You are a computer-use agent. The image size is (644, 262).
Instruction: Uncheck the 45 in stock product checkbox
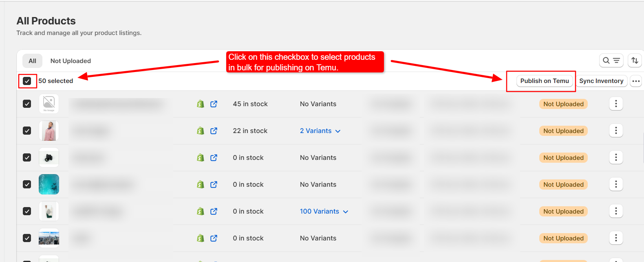(27, 104)
